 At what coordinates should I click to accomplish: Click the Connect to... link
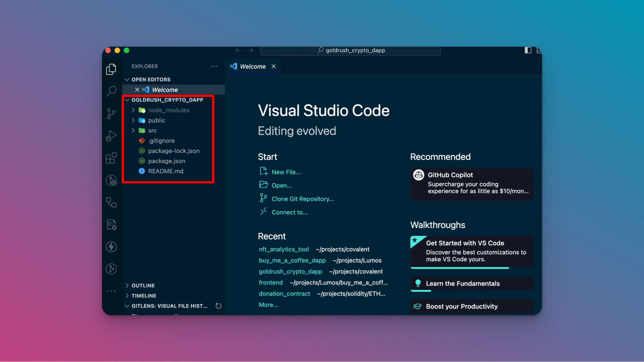(x=290, y=212)
